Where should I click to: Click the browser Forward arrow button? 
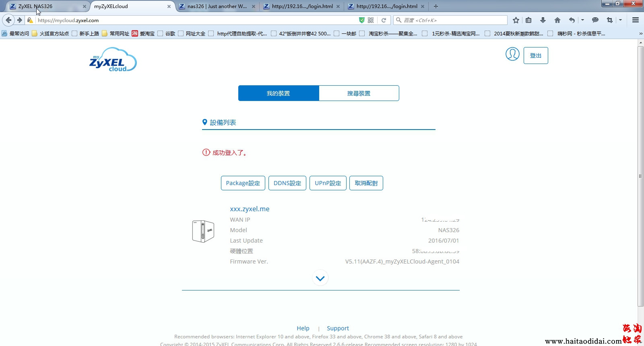tap(19, 20)
